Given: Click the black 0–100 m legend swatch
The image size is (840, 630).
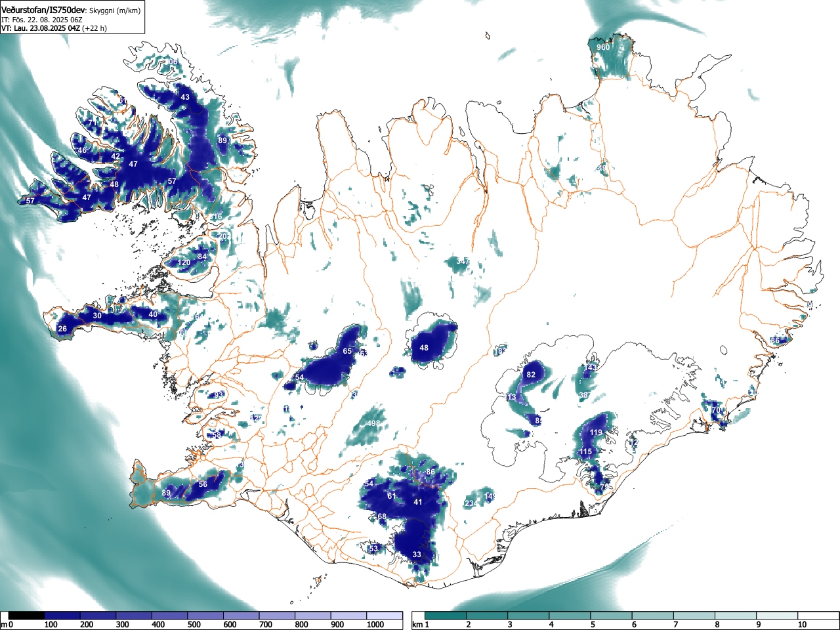Looking at the screenshot, I should [26, 616].
